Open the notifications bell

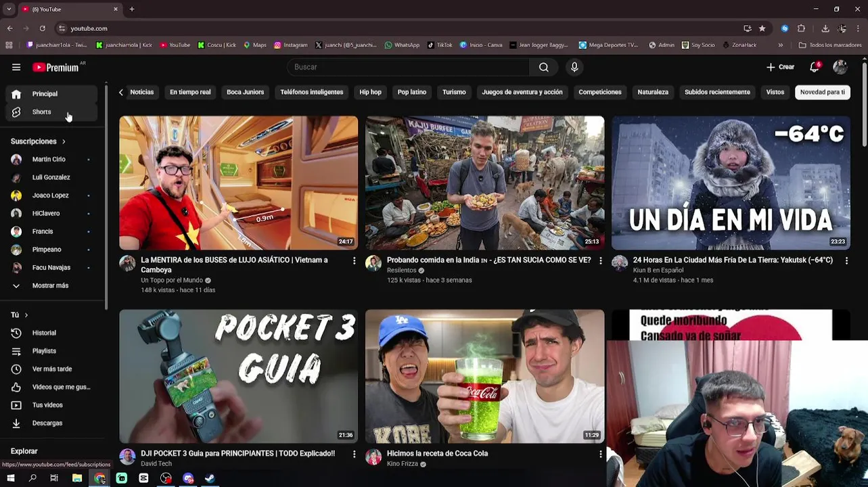click(x=815, y=67)
